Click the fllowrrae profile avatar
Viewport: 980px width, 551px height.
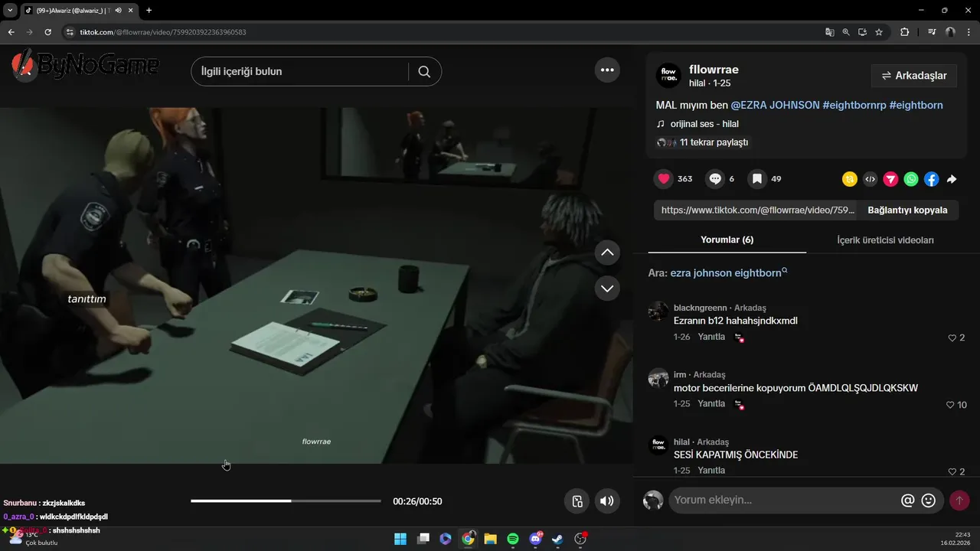click(669, 76)
